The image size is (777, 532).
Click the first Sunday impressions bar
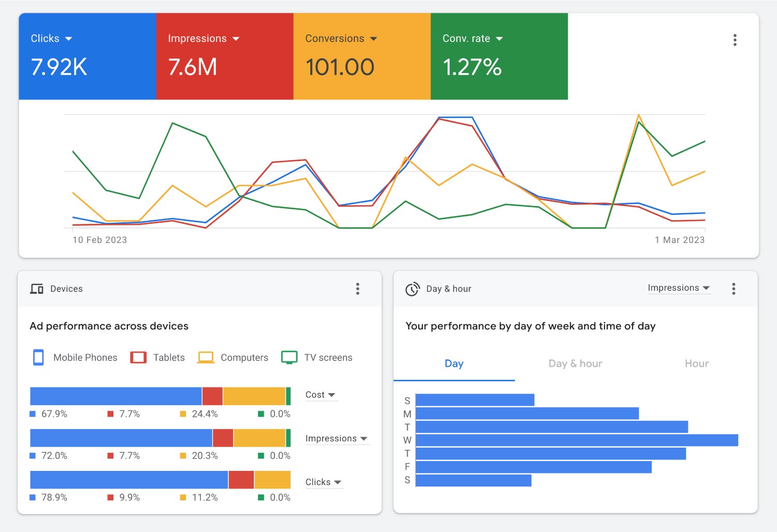click(x=475, y=400)
